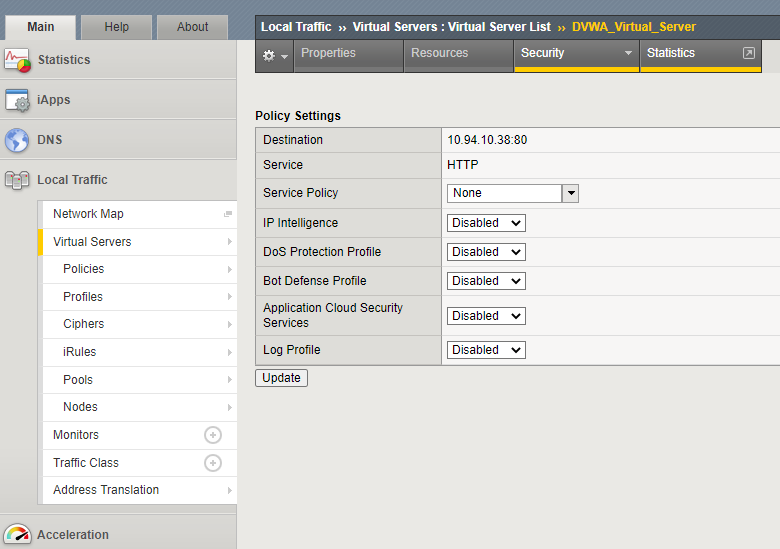The image size is (780, 549).
Task: Switch to the Main tab
Action: 41,27
